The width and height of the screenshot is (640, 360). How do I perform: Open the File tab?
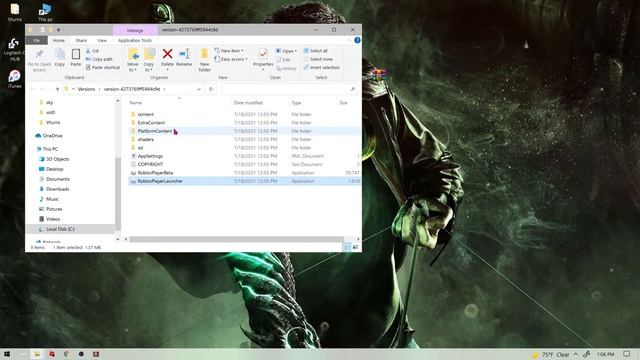(x=36, y=40)
